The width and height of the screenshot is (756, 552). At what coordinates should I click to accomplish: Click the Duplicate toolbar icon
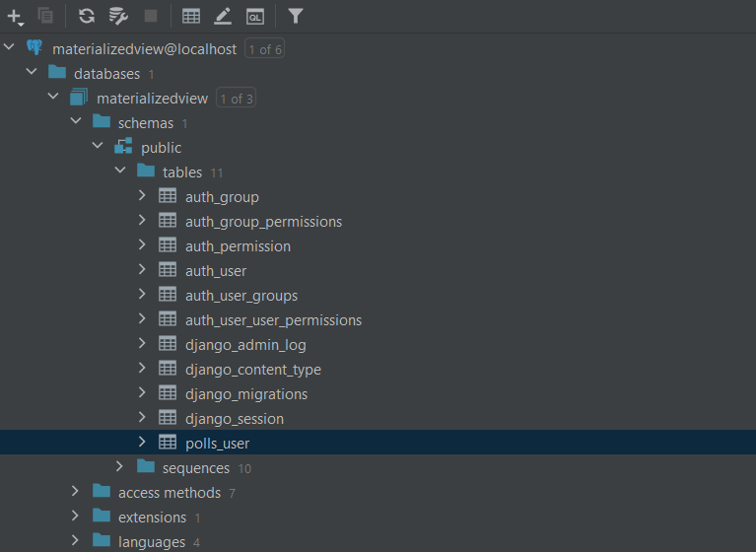(45, 16)
